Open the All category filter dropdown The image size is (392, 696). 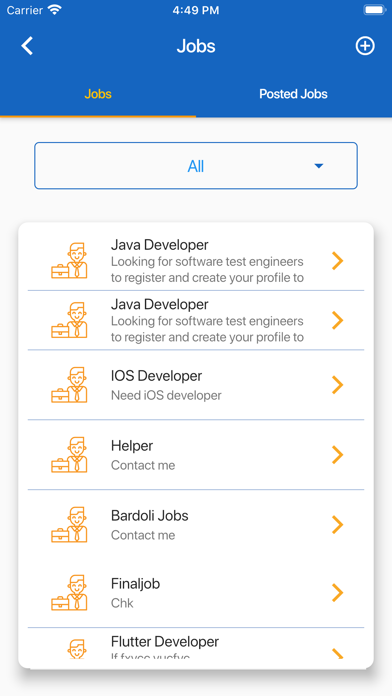point(196,166)
